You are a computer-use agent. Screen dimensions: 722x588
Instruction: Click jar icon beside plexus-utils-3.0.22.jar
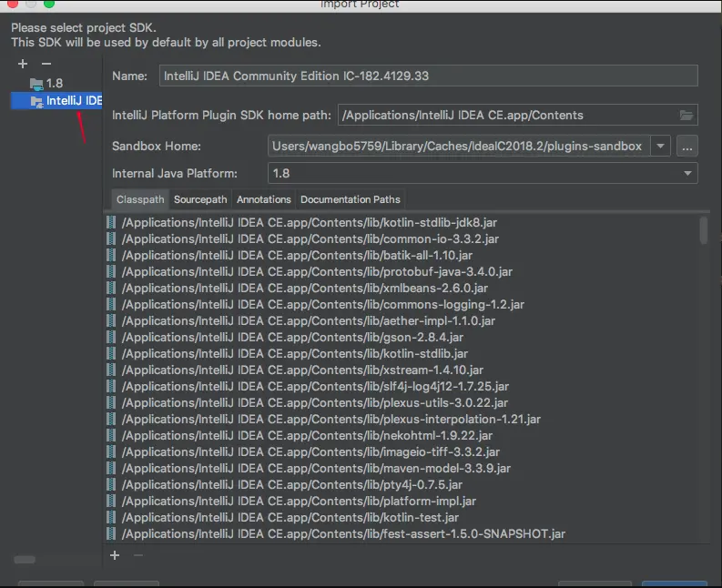(x=111, y=403)
